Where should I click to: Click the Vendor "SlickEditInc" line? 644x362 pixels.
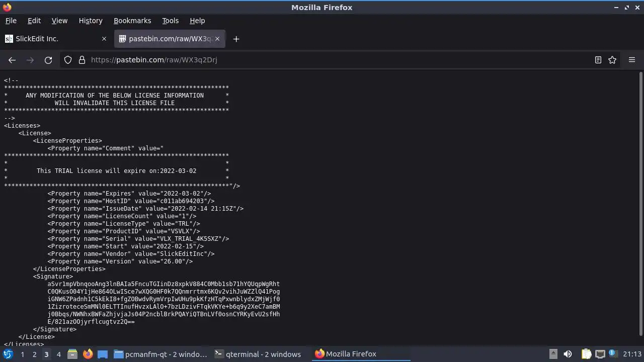tap(131, 254)
